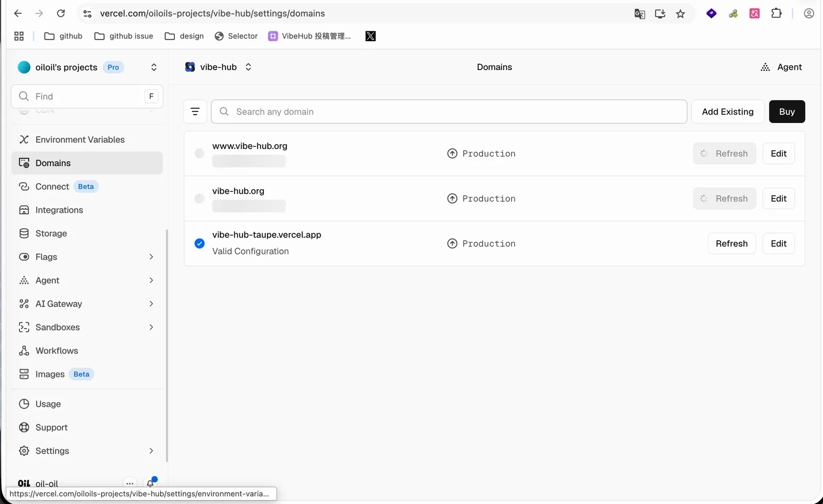823x504 pixels.
Task: Expand Flags chevron
Action: coord(151,257)
